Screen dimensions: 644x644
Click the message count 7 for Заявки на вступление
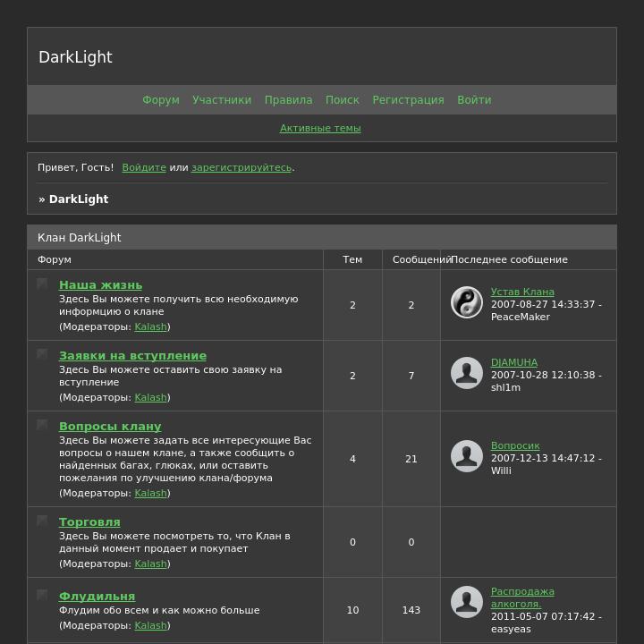[x=411, y=376]
